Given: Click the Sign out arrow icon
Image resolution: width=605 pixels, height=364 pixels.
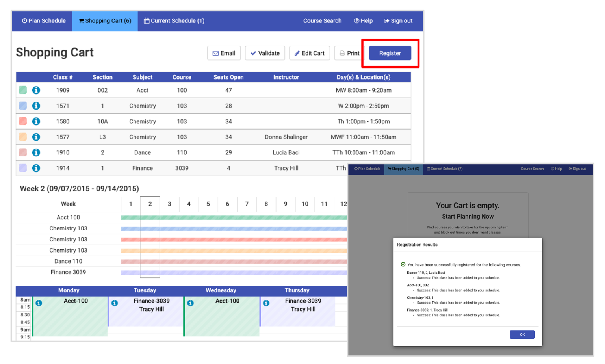Looking at the screenshot, I should (398, 21).
